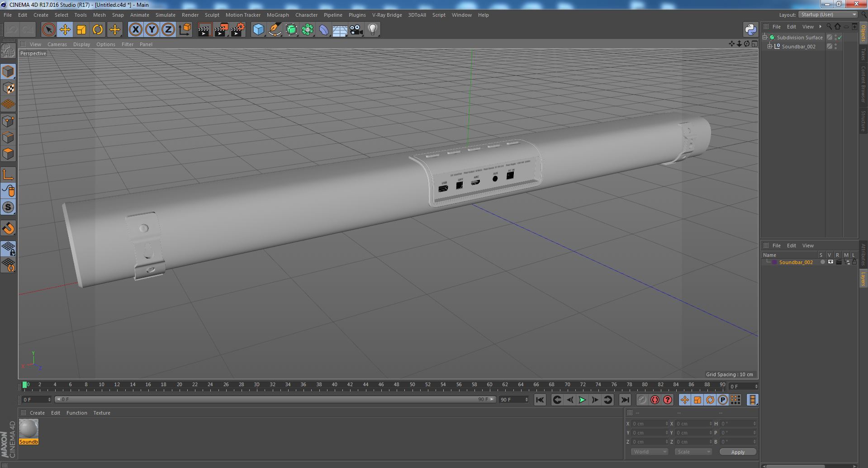The image size is (868, 468).
Task: Open the array modeling objects icon
Action: point(308,30)
